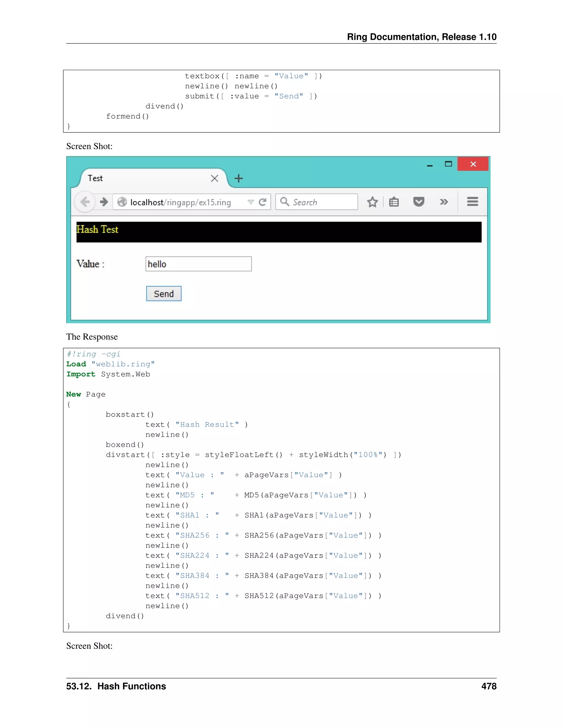Viewport: 563px width, 728px height.
Task: Reload the page with refresh icon
Action: [263, 202]
